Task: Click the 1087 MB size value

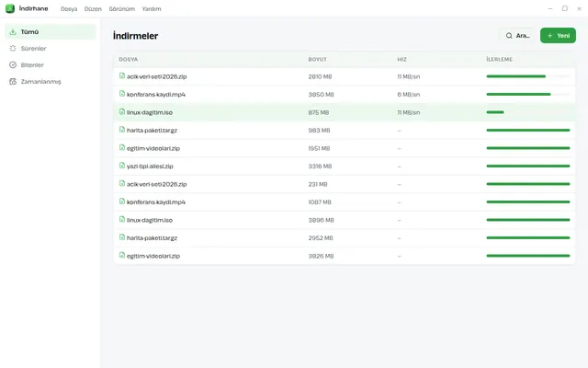Action: (x=320, y=202)
